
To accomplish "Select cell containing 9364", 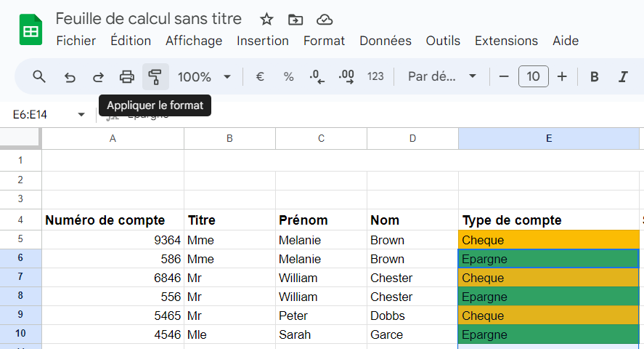I will coord(113,240).
